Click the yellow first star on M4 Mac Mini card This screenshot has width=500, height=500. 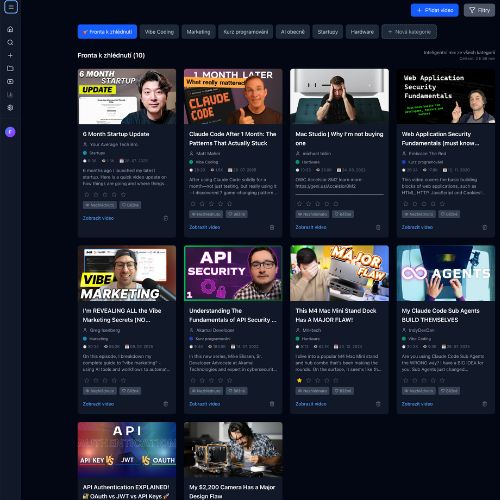(299, 380)
